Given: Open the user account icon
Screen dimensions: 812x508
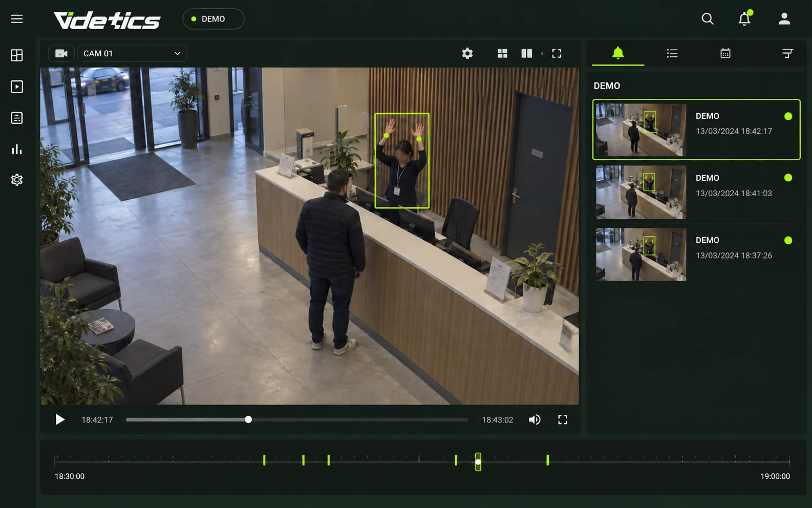Looking at the screenshot, I should coord(784,19).
